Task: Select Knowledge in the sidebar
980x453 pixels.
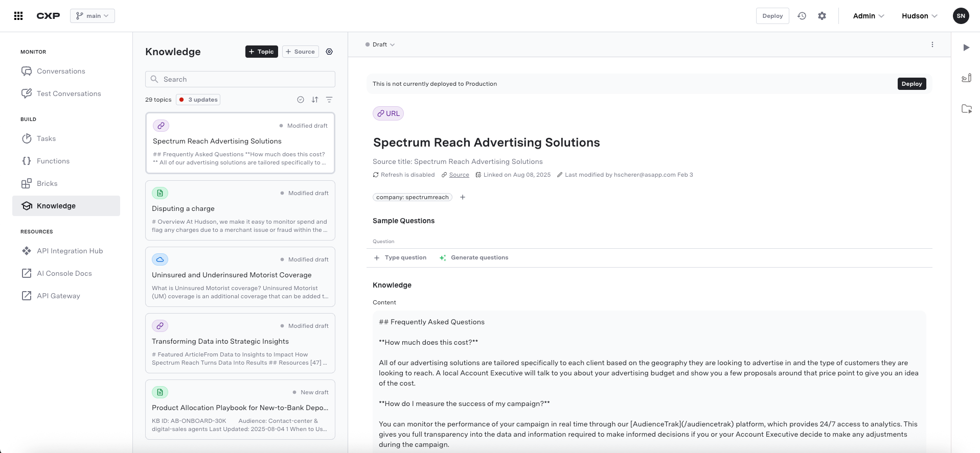Action: click(x=66, y=206)
